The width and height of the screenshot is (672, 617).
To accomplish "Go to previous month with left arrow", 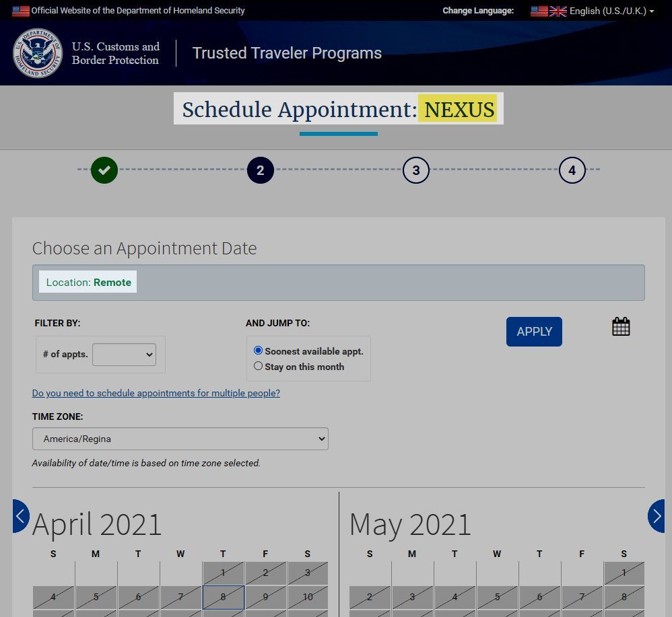I will [20, 516].
